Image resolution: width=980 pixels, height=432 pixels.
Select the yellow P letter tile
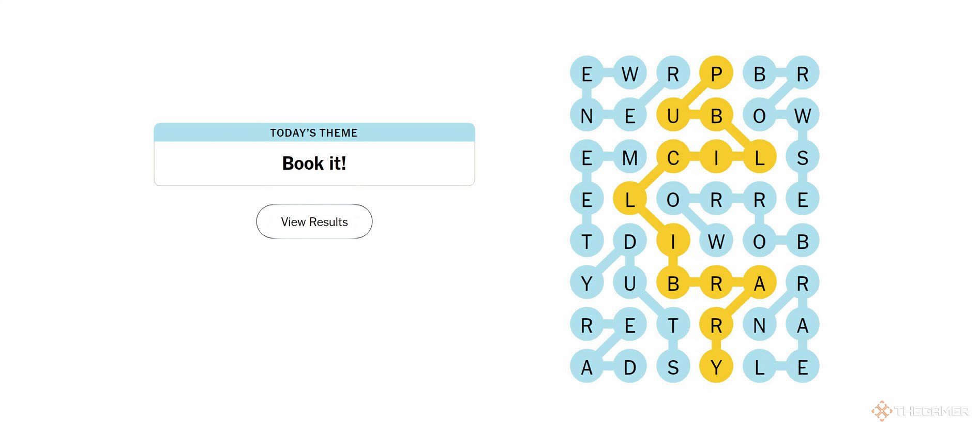[716, 73]
